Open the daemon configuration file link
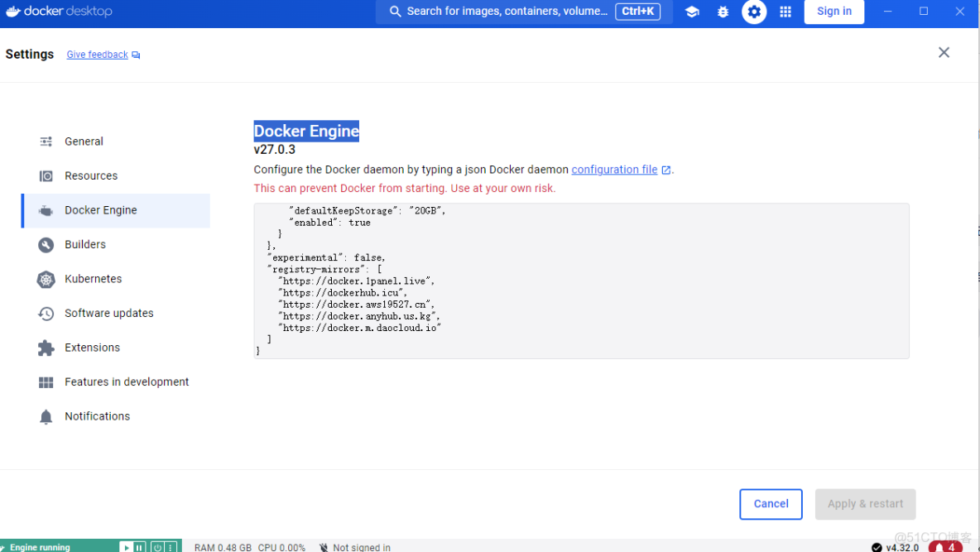Image resolution: width=980 pixels, height=552 pixels. pos(616,169)
